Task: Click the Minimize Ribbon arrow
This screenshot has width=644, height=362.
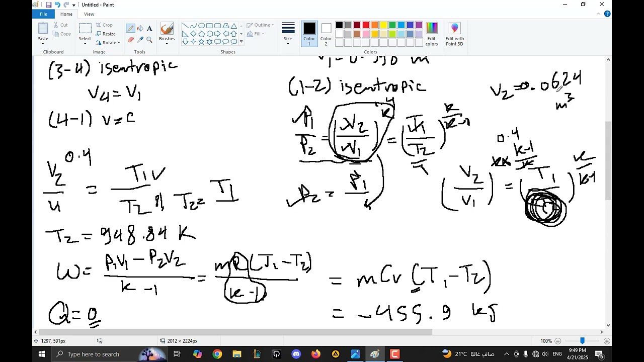Action: (x=599, y=14)
